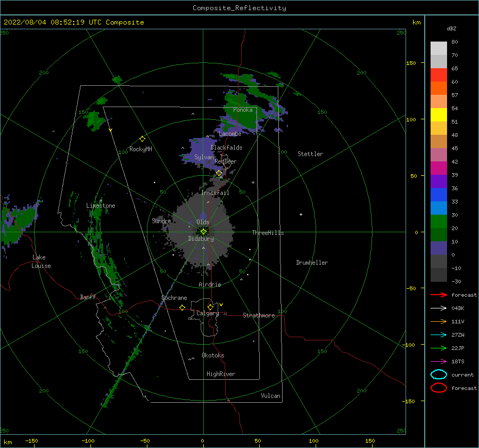
Task: Click the Stettler label
Action: coord(310,154)
